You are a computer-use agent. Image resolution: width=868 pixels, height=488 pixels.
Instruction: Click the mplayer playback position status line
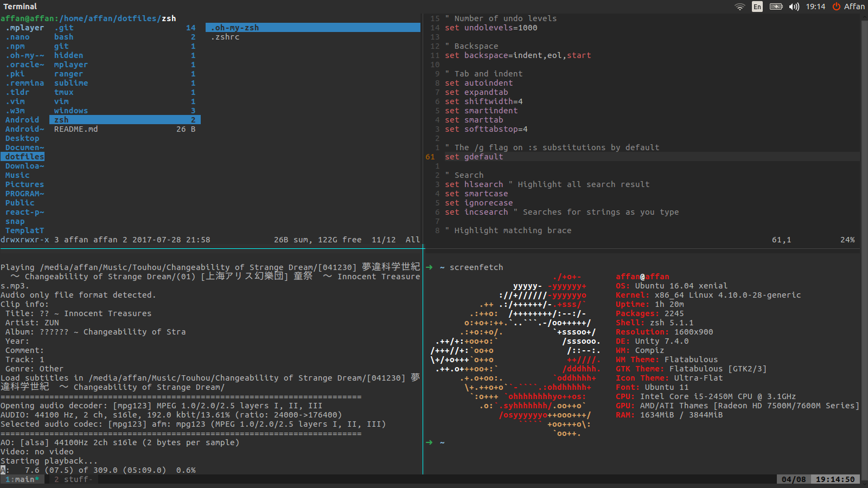98,470
